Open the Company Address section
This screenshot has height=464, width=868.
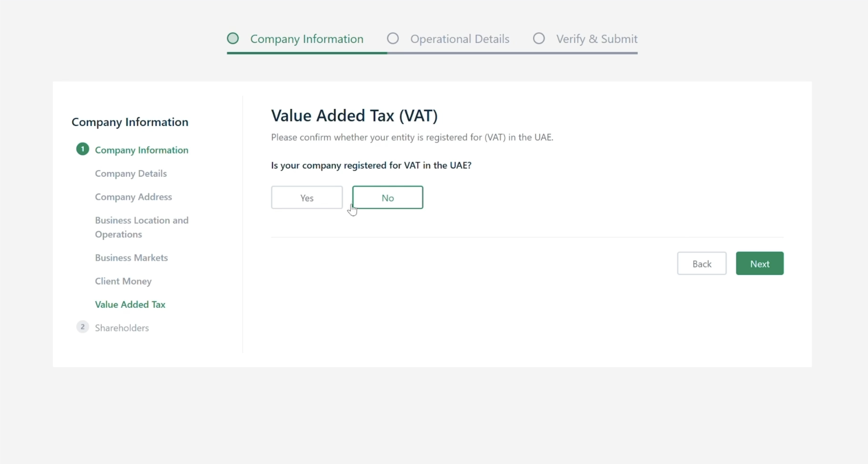coord(133,197)
